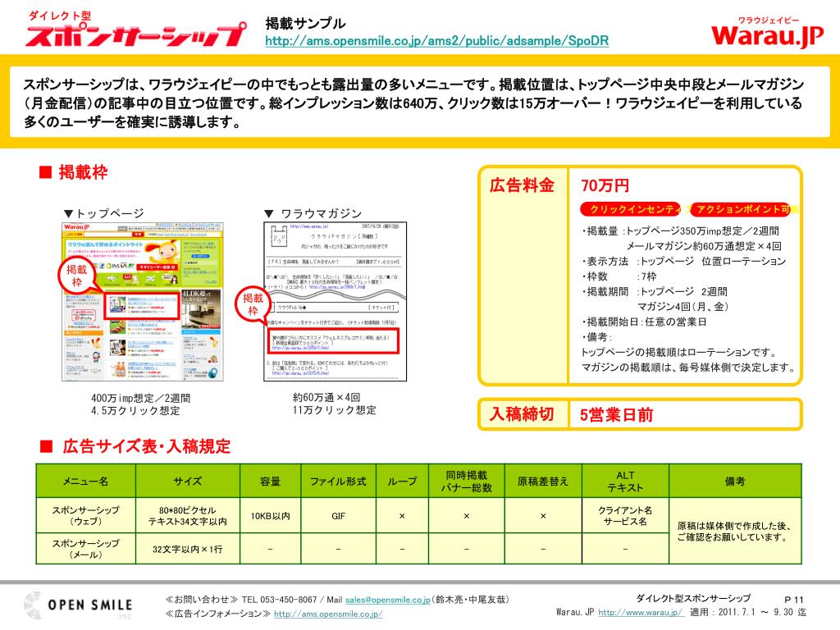The width and height of the screenshot is (840, 630).
Task: Select the 5営業日前 deadline text
Action: pyautogui.click(x=617, y=414)
